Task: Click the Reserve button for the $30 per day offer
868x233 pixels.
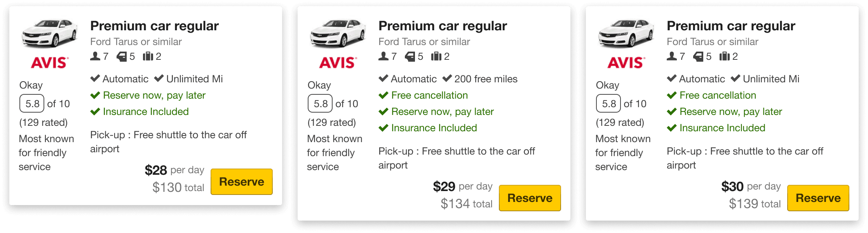Action: tap(818, 198)
